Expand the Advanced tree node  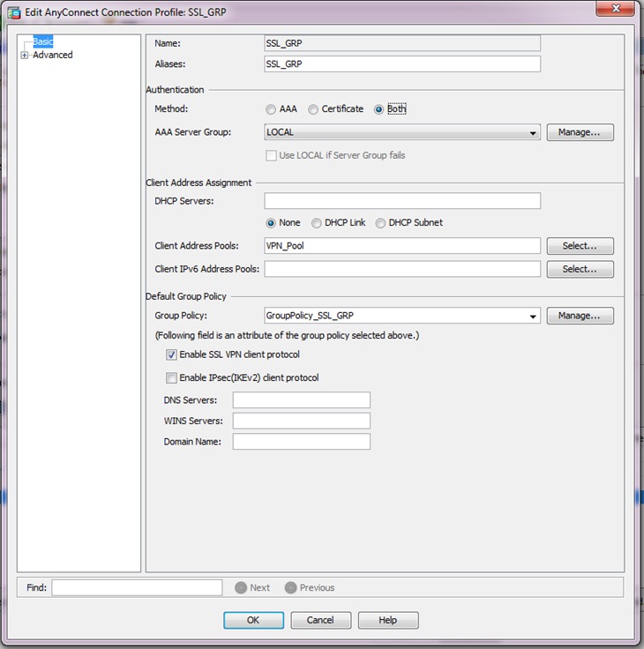coord(25,55)
